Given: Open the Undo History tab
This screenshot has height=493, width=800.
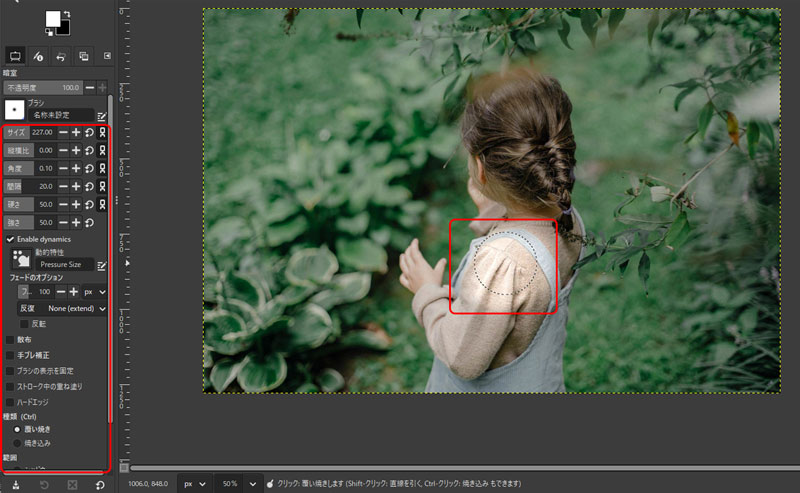Looking at the screenshot, I should point(61,56).
